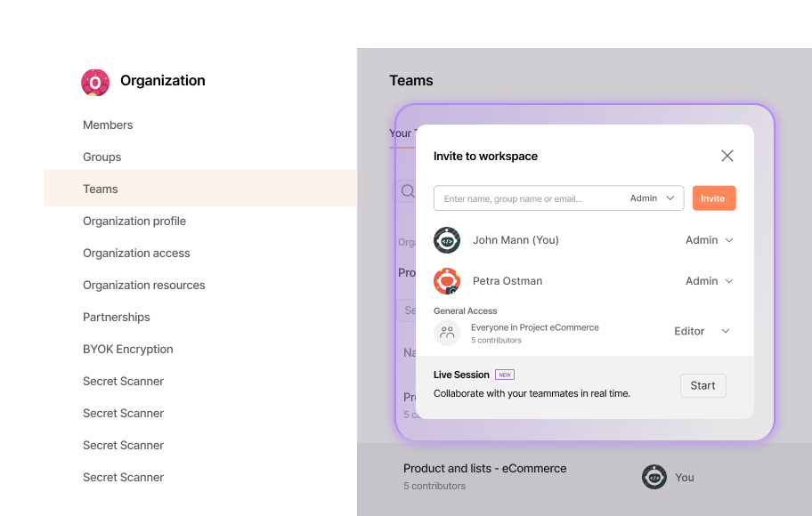This screenshot has width=812, height=516.
Task: Start a Live Session
Action: coord(702,385)
